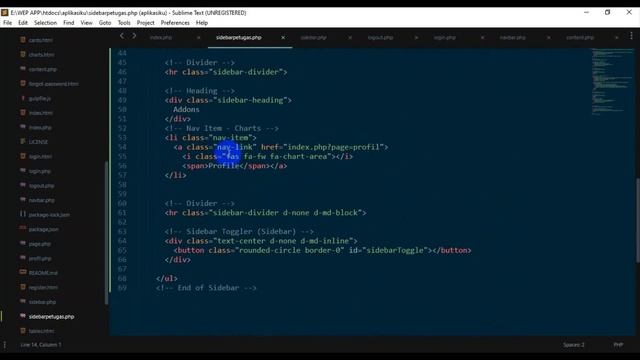Open the Project menu
Screen dimensions: 640x360
click(145, 23)
